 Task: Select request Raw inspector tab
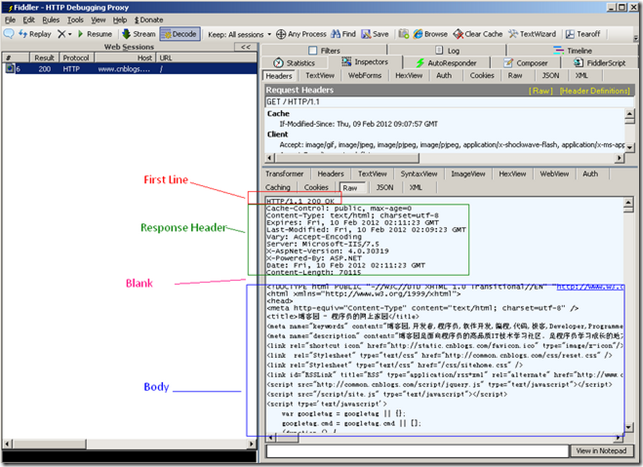[x=515, y=75]
